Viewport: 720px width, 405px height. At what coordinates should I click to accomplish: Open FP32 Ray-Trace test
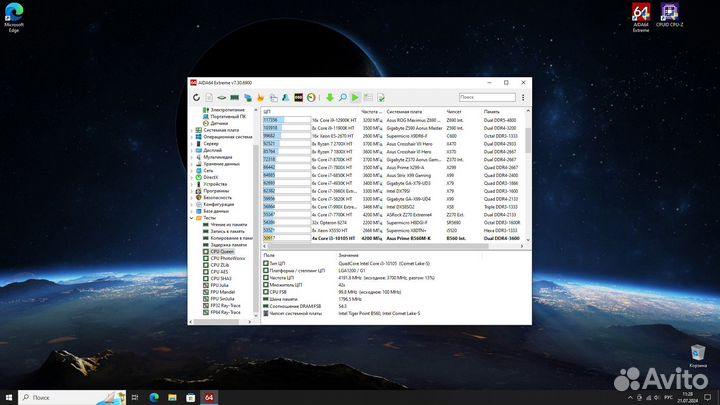point(225,306)
